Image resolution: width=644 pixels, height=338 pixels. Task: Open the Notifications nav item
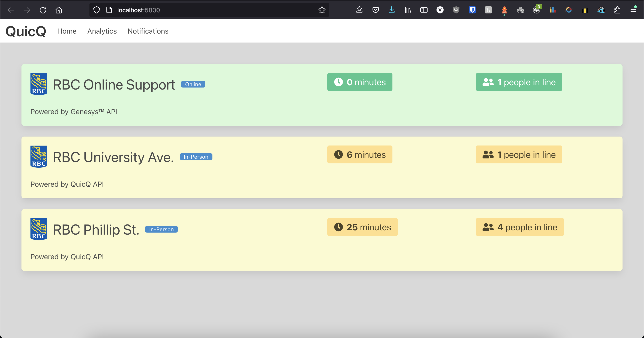pos(148,31)
